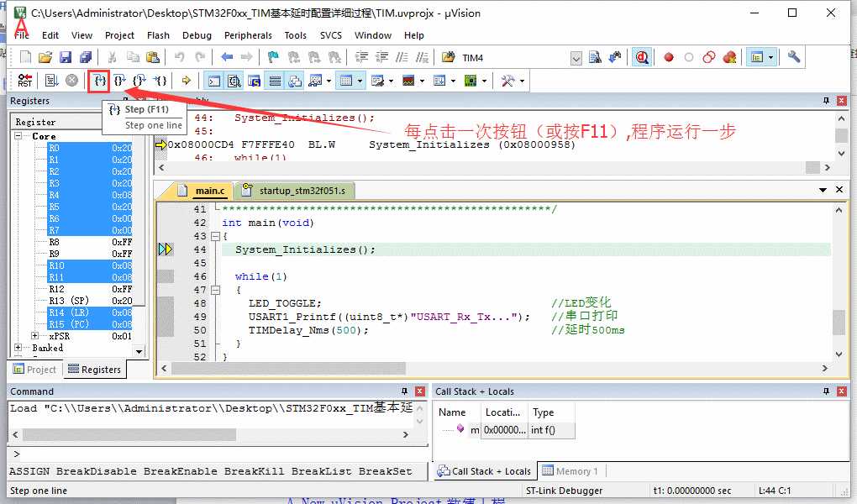The width and height of the screenshot is (857, 504).
Task: Click in the command input line
Action: 218,454
